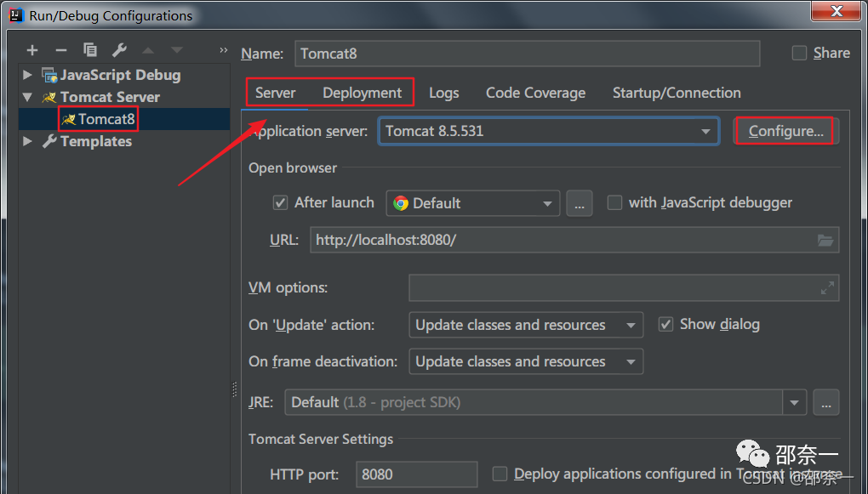The image size is (868, 494).
Task: Click the VM options input field
Action: [x=624, y=287]
